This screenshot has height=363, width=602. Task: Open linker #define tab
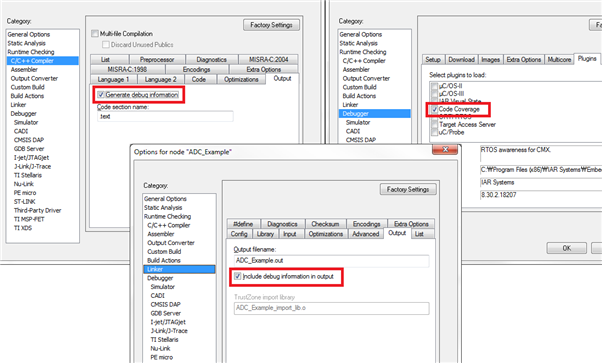pyautogui.click(x=243, y=224)
